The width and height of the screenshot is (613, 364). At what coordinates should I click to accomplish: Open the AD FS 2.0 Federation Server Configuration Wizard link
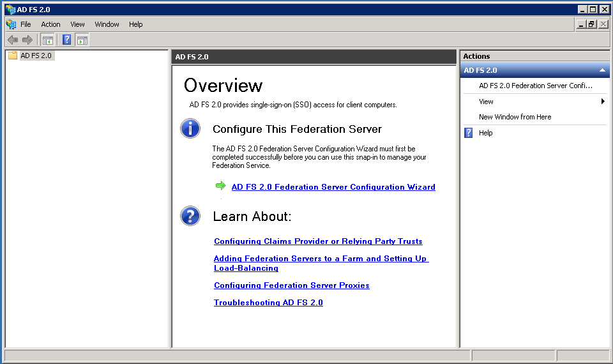click(x=333, y=187)
